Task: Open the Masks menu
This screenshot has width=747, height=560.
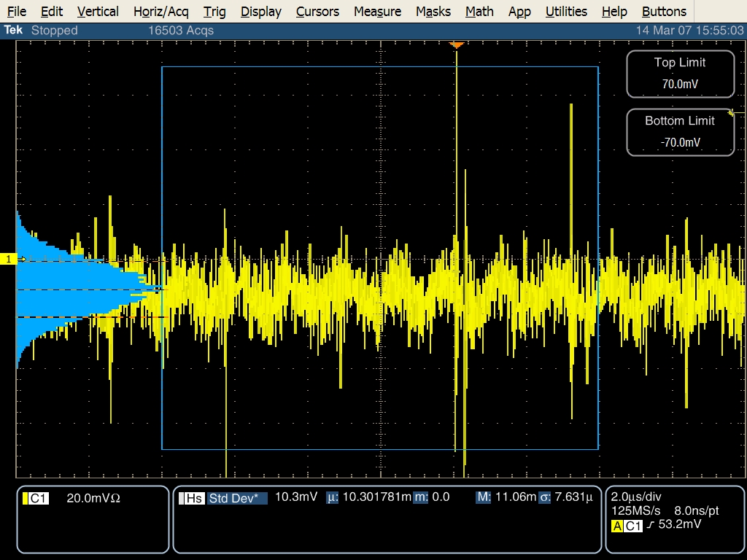Action: point(433,12)
